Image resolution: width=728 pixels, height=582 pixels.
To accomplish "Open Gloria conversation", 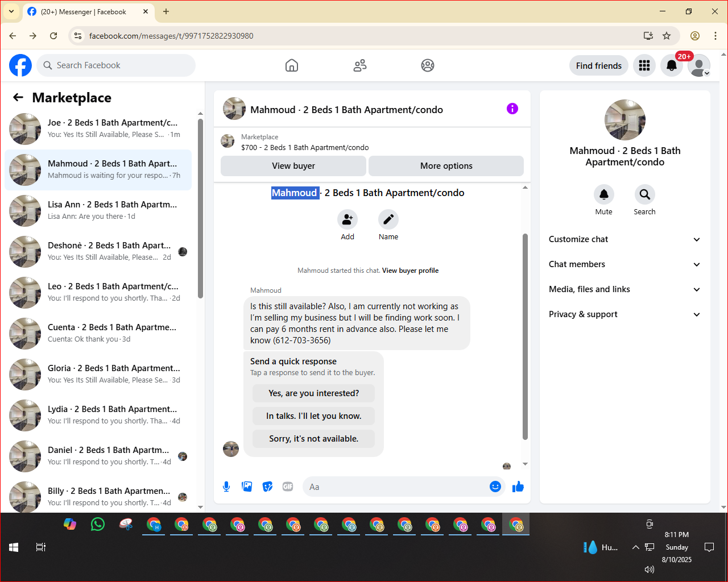I will pos(98,375).
